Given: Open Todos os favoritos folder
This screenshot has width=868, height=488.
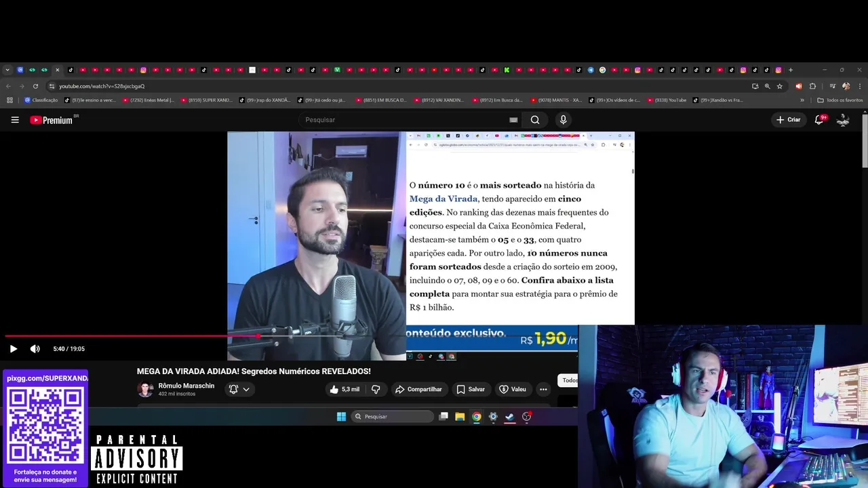Looking at the screenshot, I should 840,100.
